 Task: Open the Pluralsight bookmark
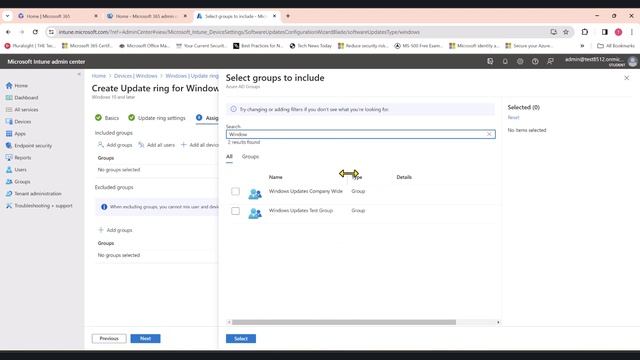click(x=30, y=46)
